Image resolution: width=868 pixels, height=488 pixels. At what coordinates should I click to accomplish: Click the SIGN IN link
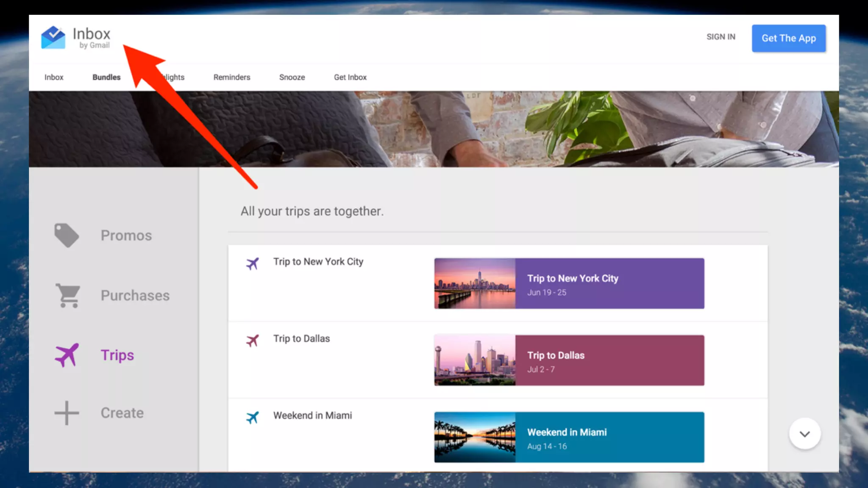point(721,37)
